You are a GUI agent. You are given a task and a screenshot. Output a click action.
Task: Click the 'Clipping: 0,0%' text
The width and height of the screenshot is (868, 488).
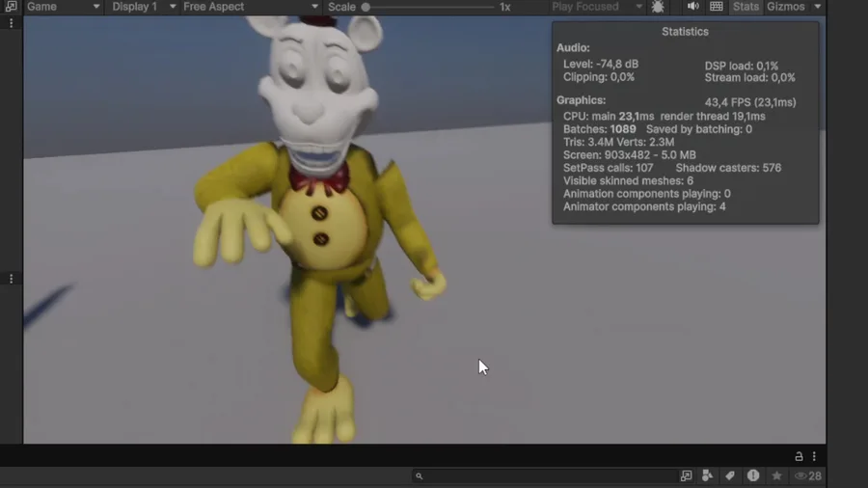pos(598,77)
